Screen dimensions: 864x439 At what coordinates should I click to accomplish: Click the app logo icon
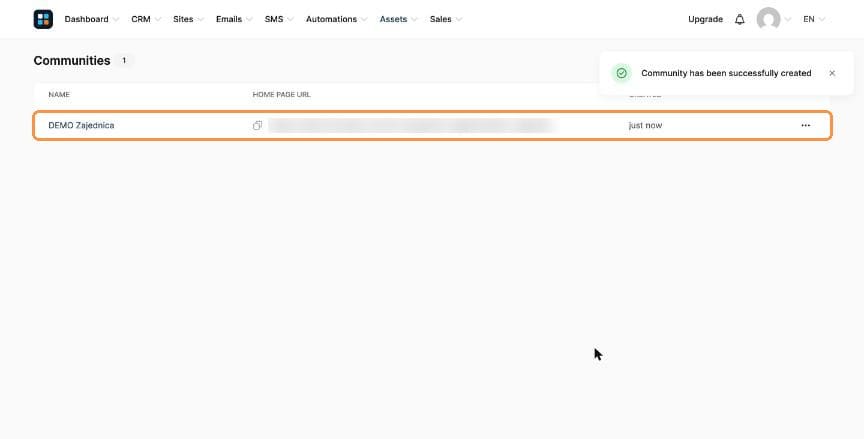point(43,19)
